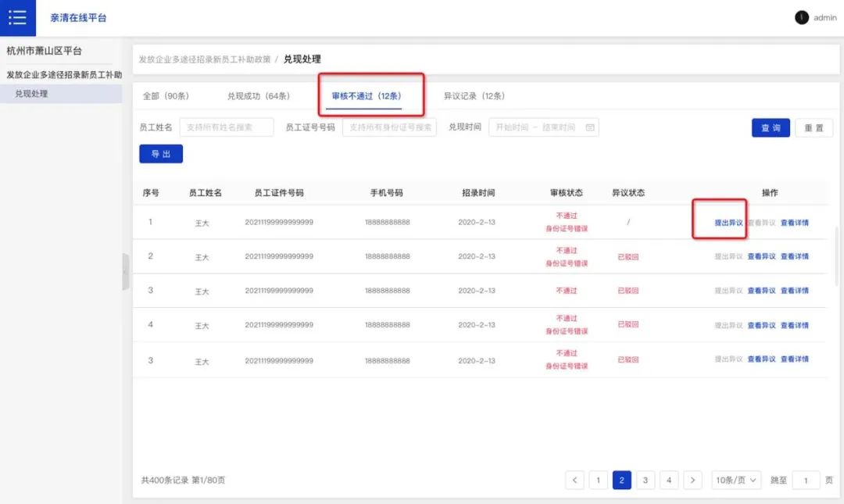The height and width of the screenshot is (504, 844).
Task: Click 查看详情 link in second row
Action: pyautogui.click(x=794, y=256)
